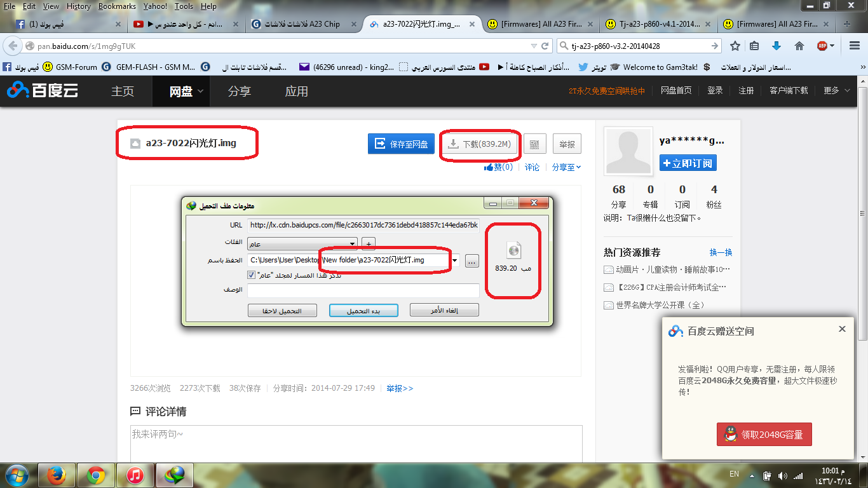Expand the 分享至 share dropdown

click(x=566, y=167)
